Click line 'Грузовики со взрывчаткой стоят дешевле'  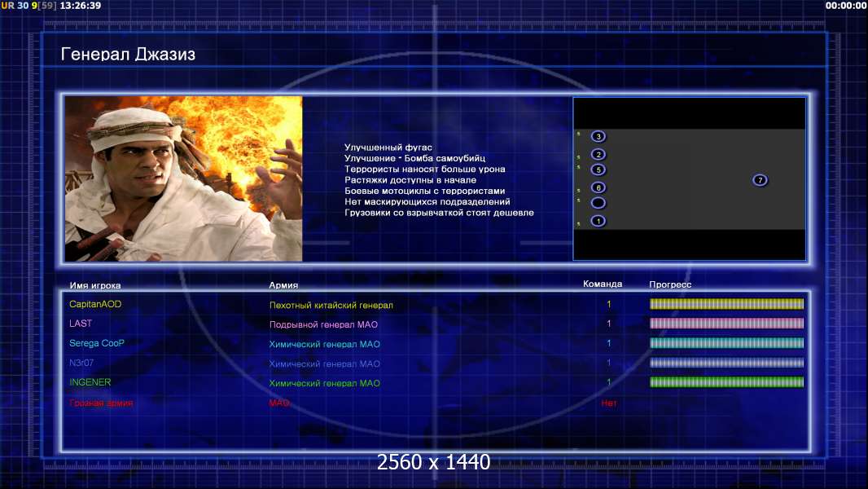[439, 213]
